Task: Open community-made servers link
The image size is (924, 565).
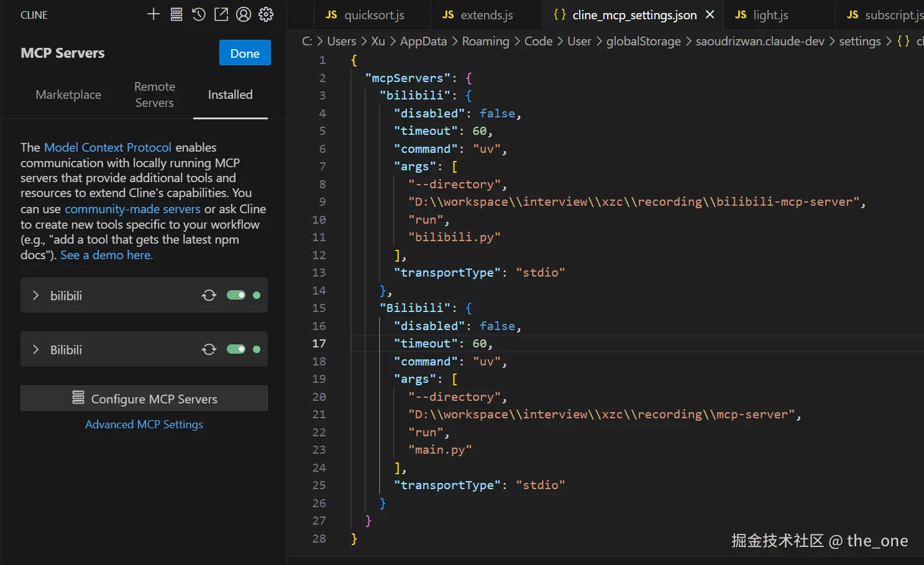Action: [x=132, y=209]
